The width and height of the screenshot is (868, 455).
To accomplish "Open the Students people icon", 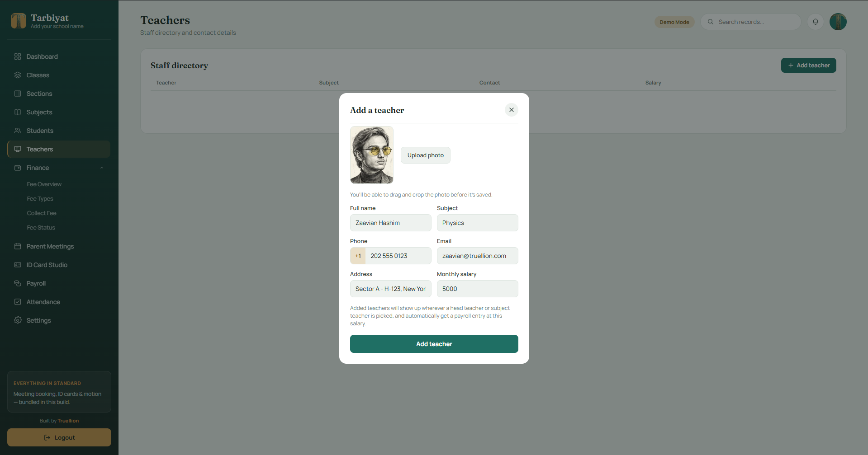I will (x=18, y=131).
